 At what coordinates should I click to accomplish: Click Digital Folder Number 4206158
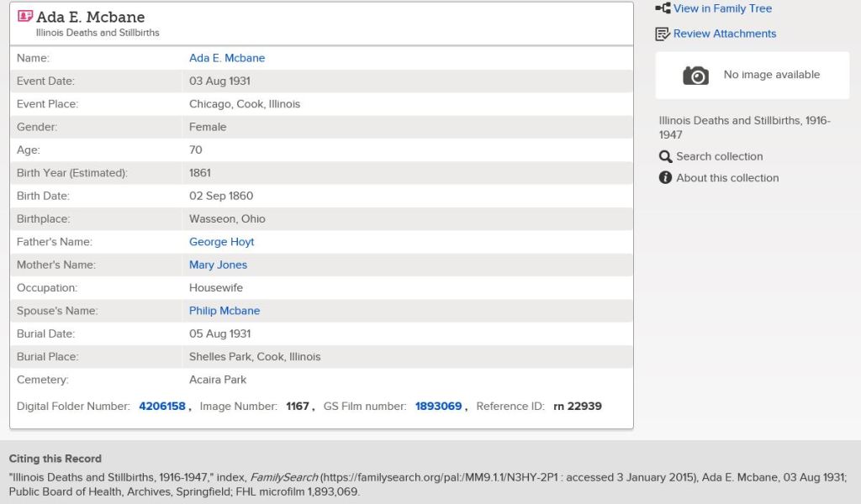(162, 406)
